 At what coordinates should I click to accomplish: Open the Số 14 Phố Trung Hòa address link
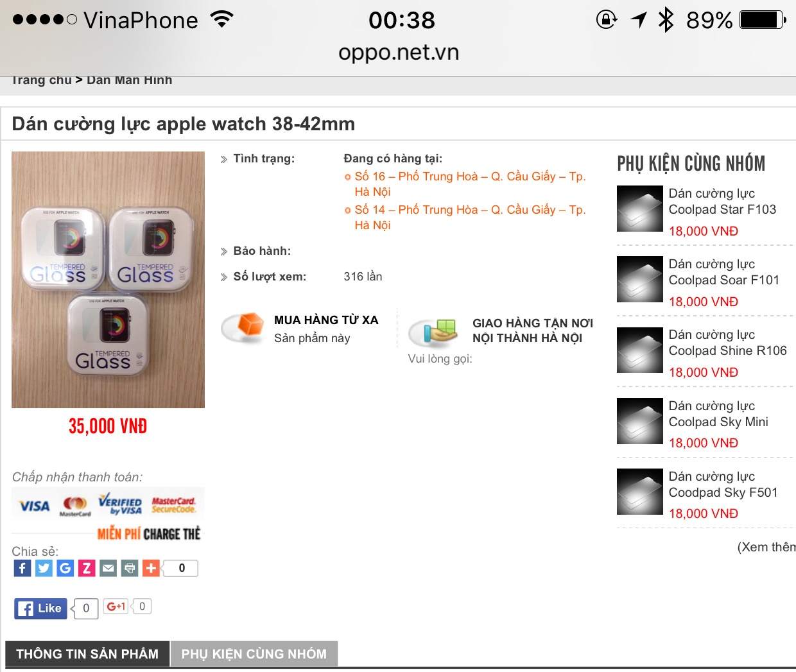coord(470,217)
